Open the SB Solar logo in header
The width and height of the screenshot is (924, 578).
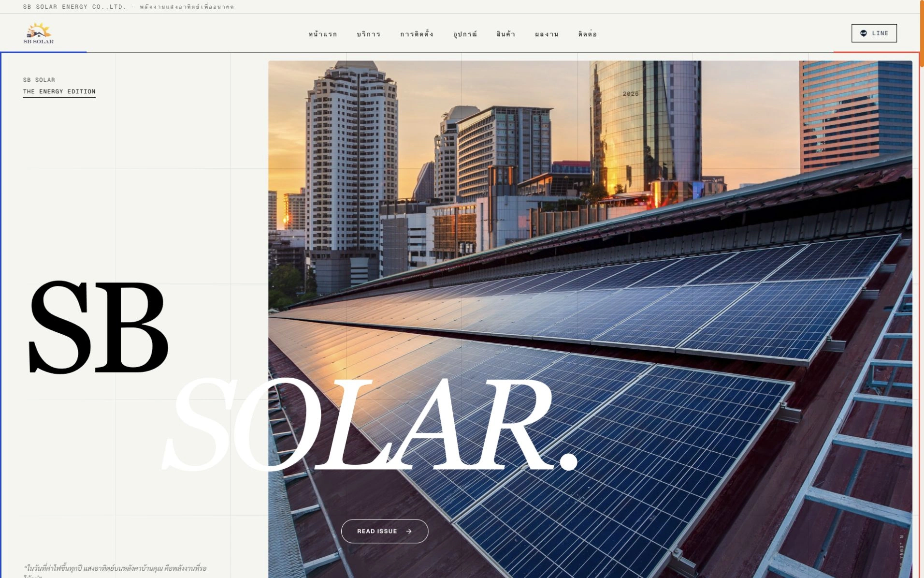(x=39, y=33)
